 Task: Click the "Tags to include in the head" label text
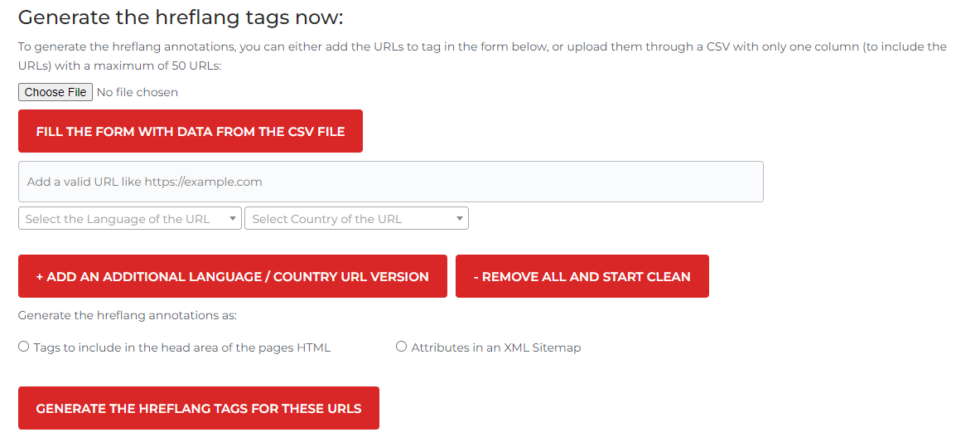(181, 347)
